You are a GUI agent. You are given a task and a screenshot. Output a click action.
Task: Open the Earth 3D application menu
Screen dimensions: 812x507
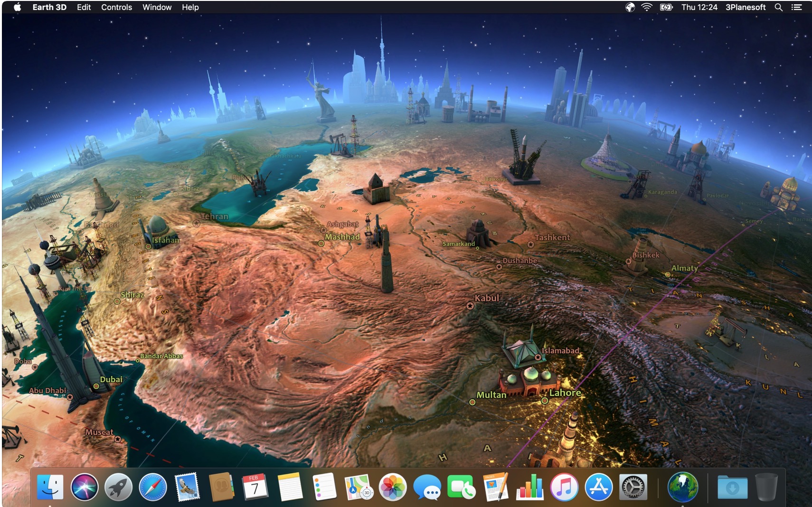click(49, 7)
